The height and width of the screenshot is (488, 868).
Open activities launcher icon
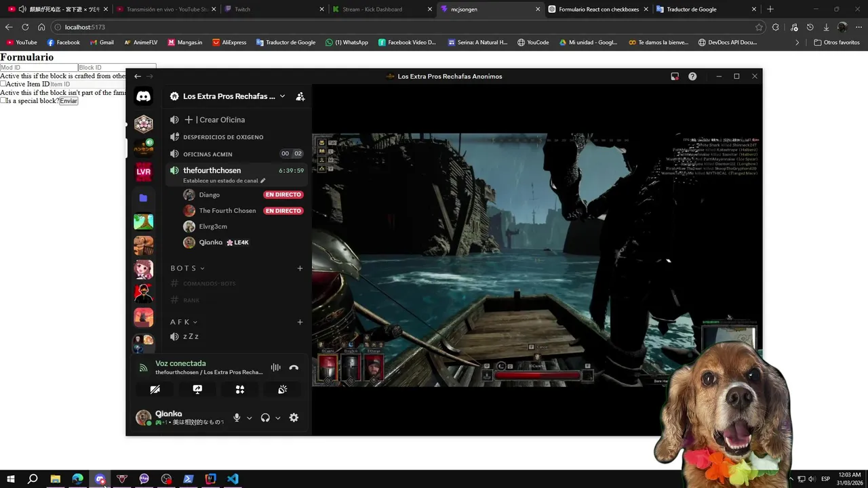pyautogui.click(x=240, y=389)
